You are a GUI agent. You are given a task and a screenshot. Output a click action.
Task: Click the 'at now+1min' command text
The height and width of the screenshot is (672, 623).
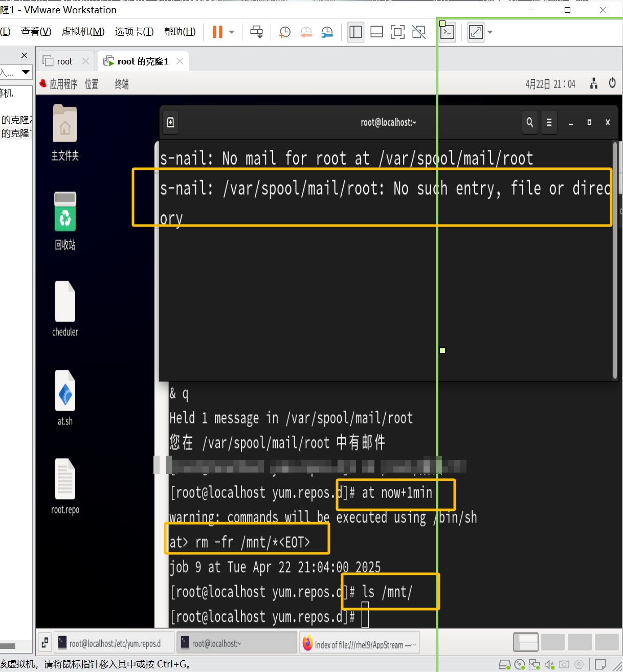pyautogui.click(x=397, y=493)
